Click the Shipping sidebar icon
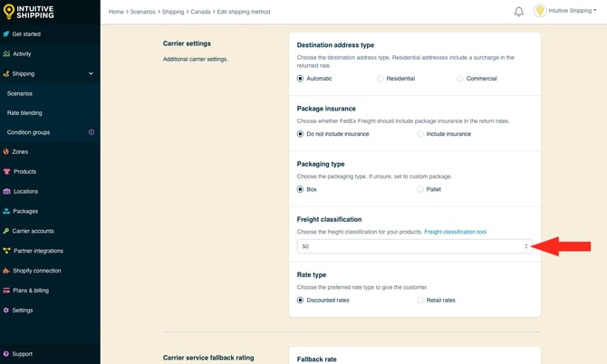 6,73
